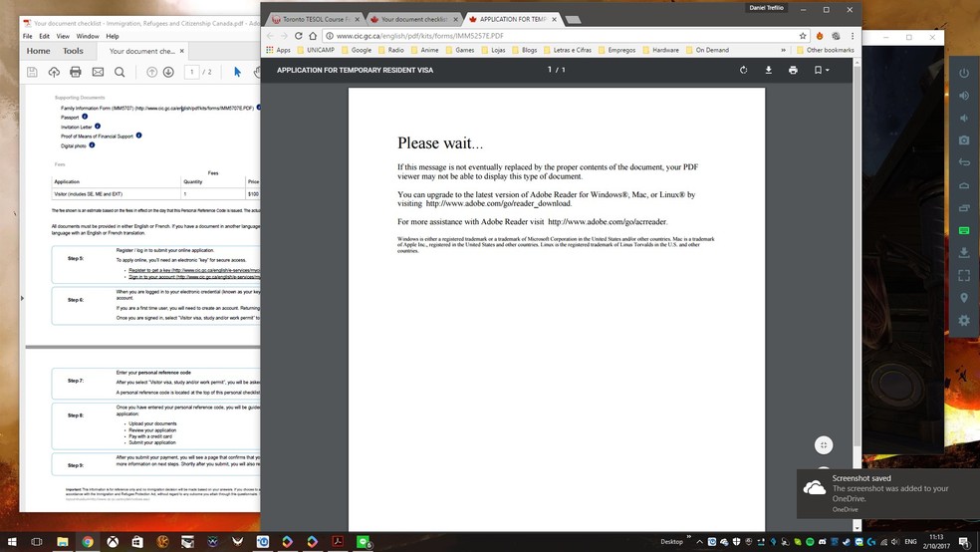Viewport: 980px width, 552px height.
Task: Download the PDF from Chrome viewer
Action: point(768,70)
